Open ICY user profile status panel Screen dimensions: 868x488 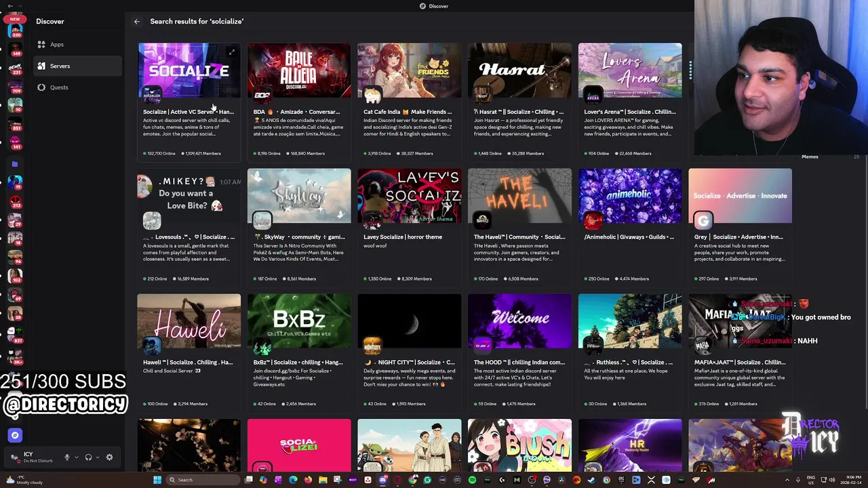coord(33,457)
